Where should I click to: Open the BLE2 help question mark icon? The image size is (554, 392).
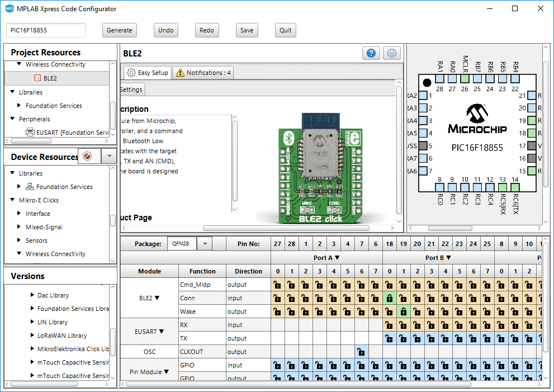(x=371, y=53)
